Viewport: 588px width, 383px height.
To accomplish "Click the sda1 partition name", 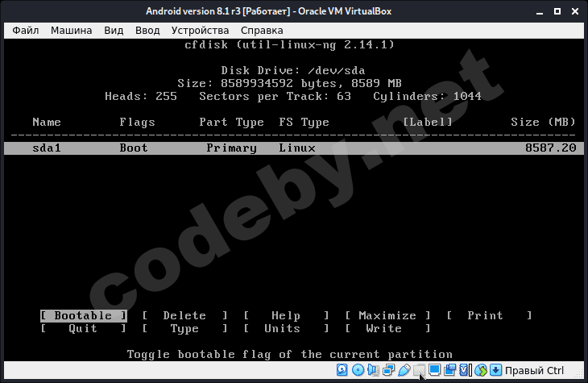I will click(x=47, y=148).
